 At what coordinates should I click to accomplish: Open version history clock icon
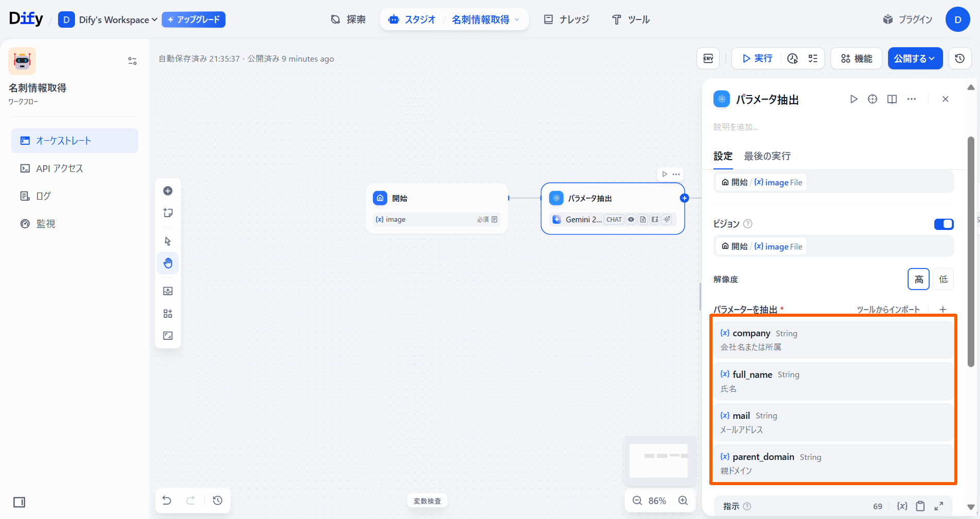pos(959,59)
